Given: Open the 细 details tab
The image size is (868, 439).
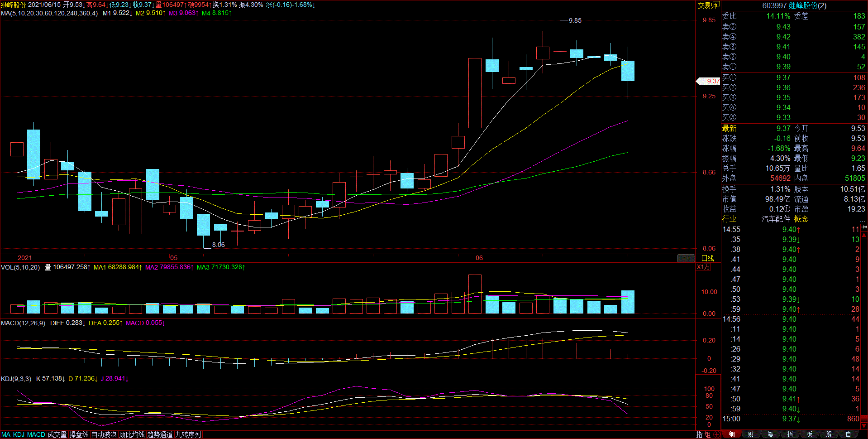Looking at the screenshot, I should click(732, 434).
